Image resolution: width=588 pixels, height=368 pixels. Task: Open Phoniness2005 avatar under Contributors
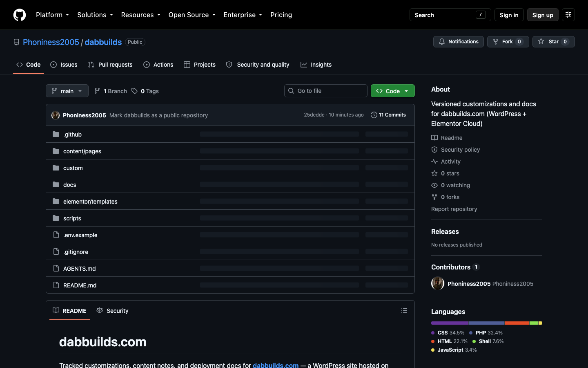coord(438,283)
